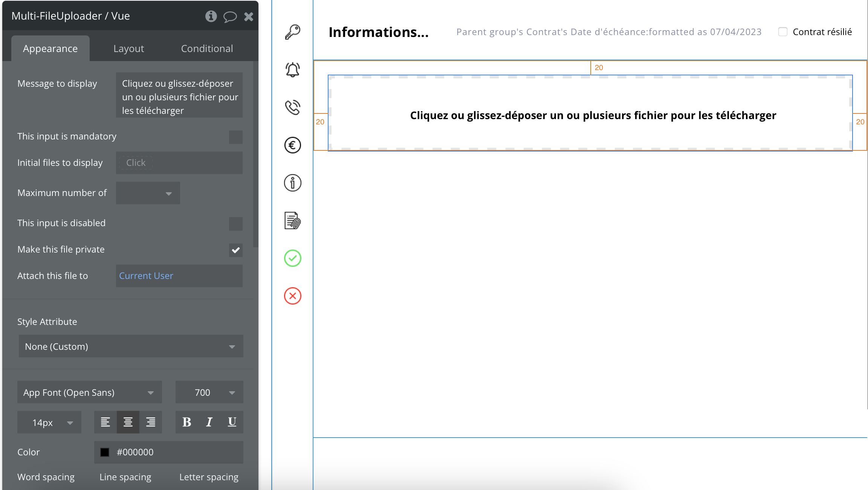The height and width of the screenshot is (490, 868).
Task: Click the "Current User" dynamic expression
Action: point(146,276)
